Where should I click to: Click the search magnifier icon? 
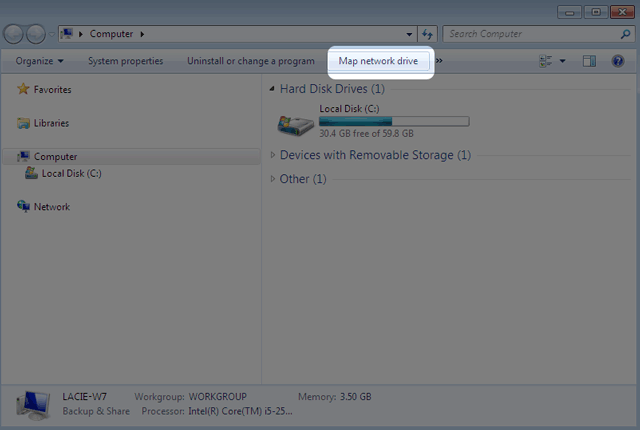click(x=626, y=34)
